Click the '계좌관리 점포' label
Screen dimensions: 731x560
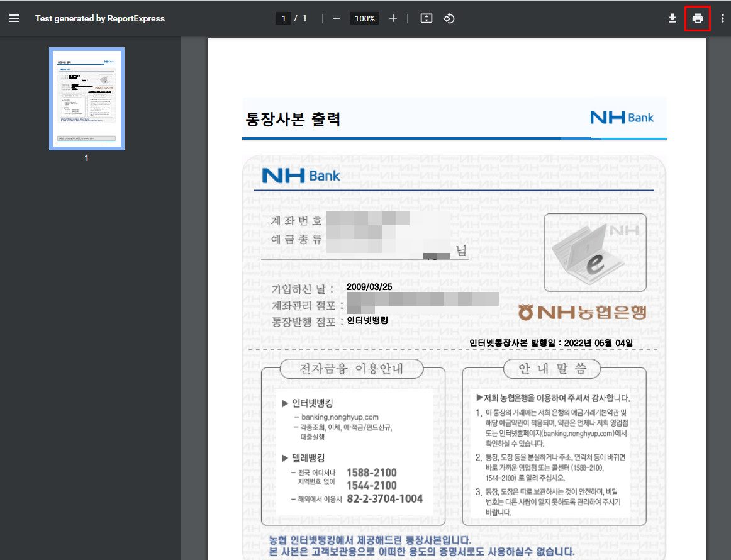(308, 306)
